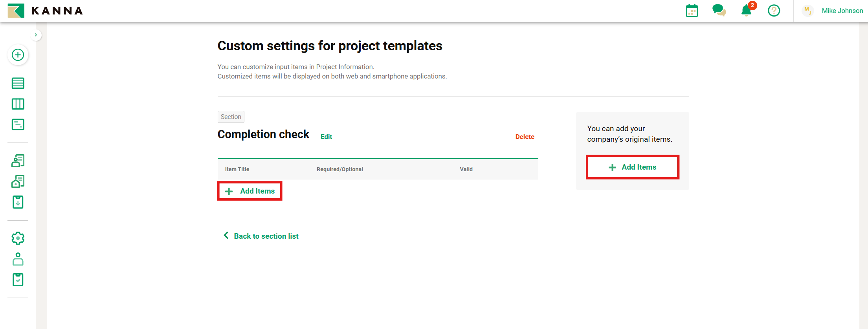Click the plus create icon in sidebar
The image size is (868, 329).
click(18, 55)
